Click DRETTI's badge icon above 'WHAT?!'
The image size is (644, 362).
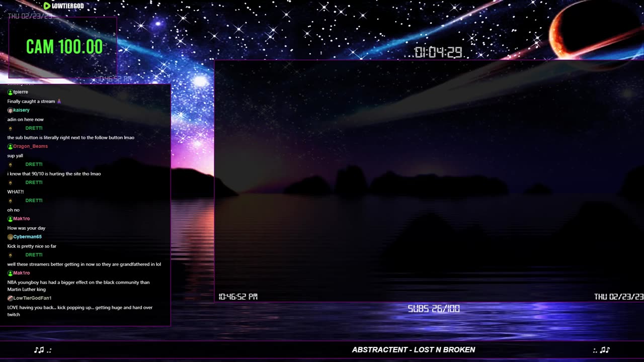(10, 183)
